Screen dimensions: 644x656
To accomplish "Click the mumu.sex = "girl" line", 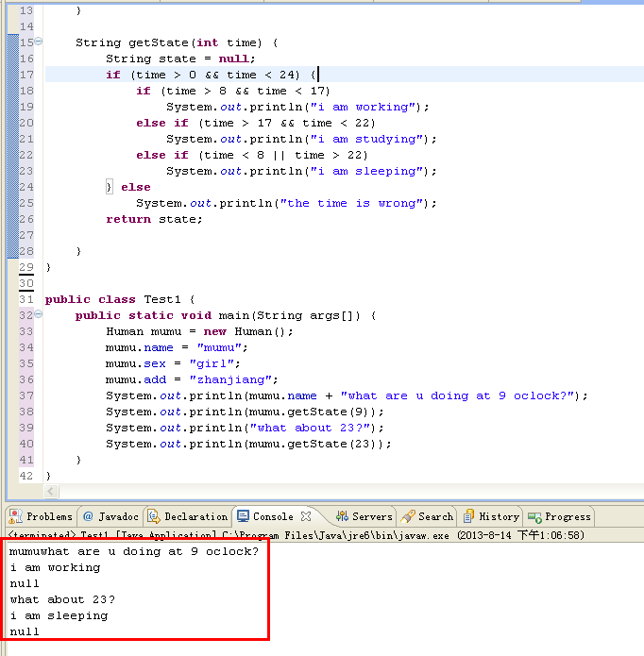I will click(173, 363).
